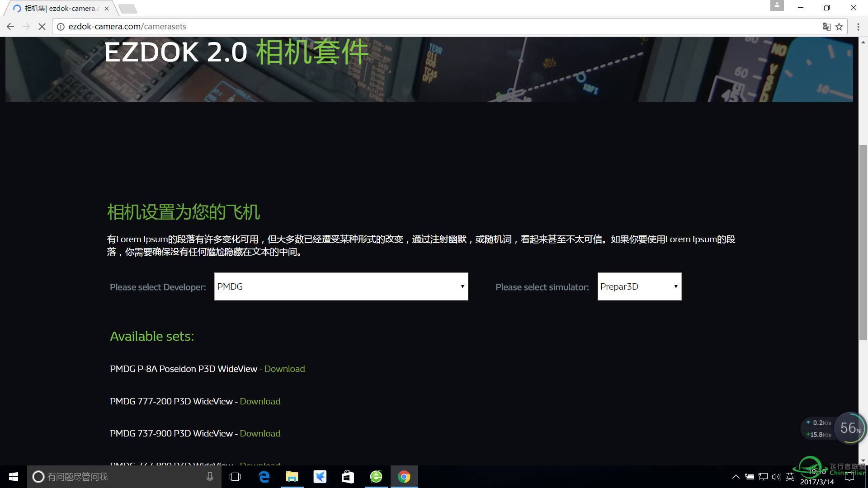This screenshot has height=488, width=868.
Task: Open Microsoft Edge from the taskbar
Action: (264, 477)
